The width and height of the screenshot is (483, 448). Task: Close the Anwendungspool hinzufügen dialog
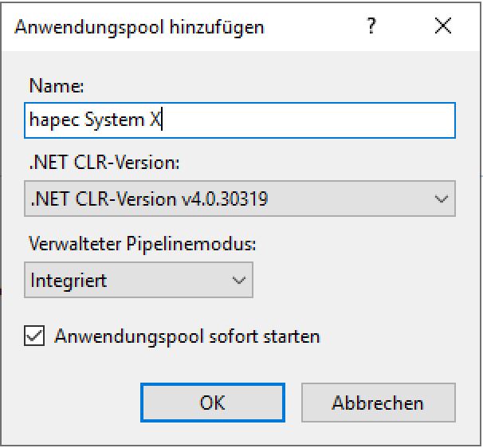point(443,27)
